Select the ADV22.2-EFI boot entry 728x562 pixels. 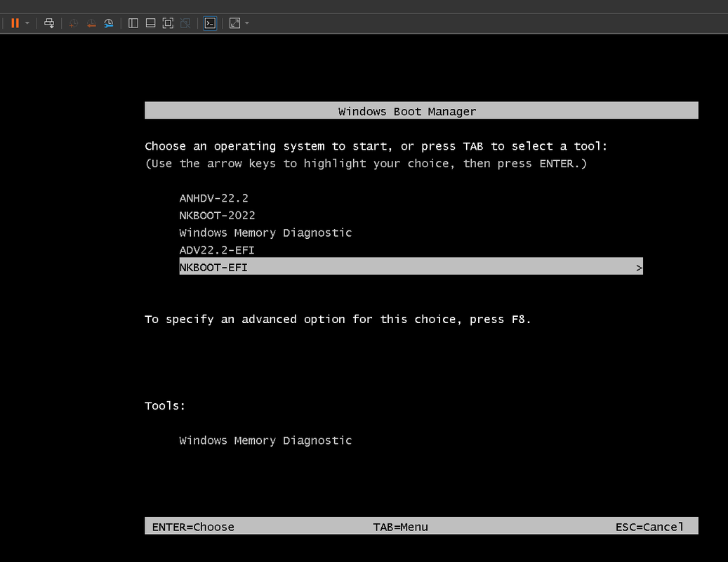pos(217,250)
